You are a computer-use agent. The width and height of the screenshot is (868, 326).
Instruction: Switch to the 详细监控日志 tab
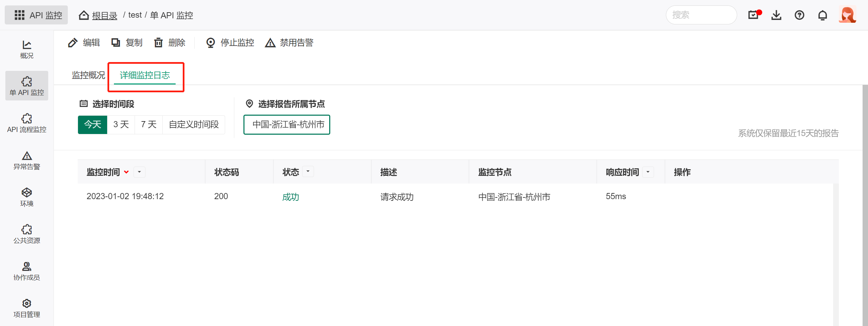(145, 75)
